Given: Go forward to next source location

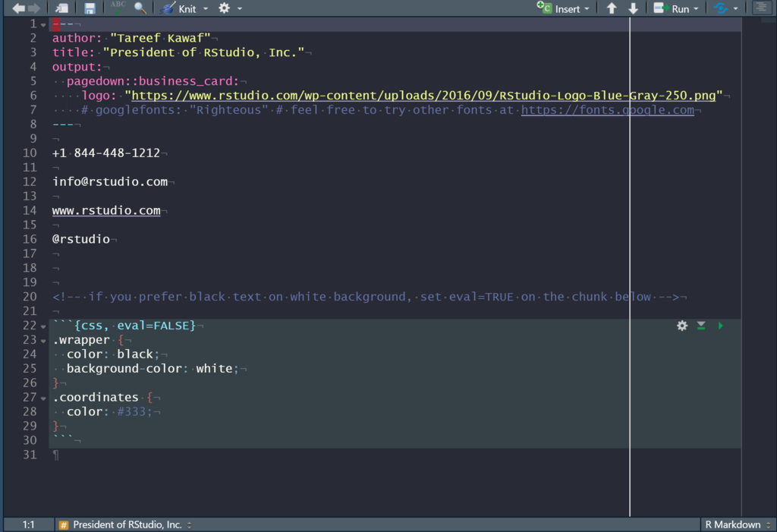Looking at the screenshot, I should tap(34, 8).
